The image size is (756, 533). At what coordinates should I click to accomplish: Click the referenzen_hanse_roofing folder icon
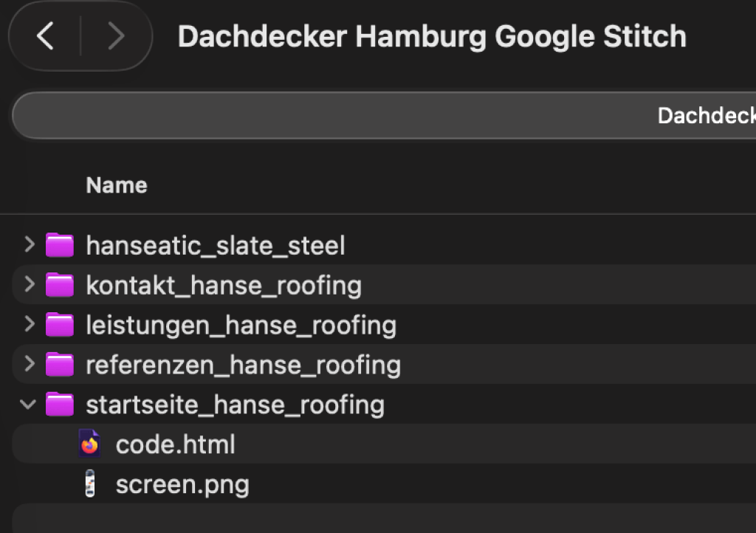(x=59, y=364)
